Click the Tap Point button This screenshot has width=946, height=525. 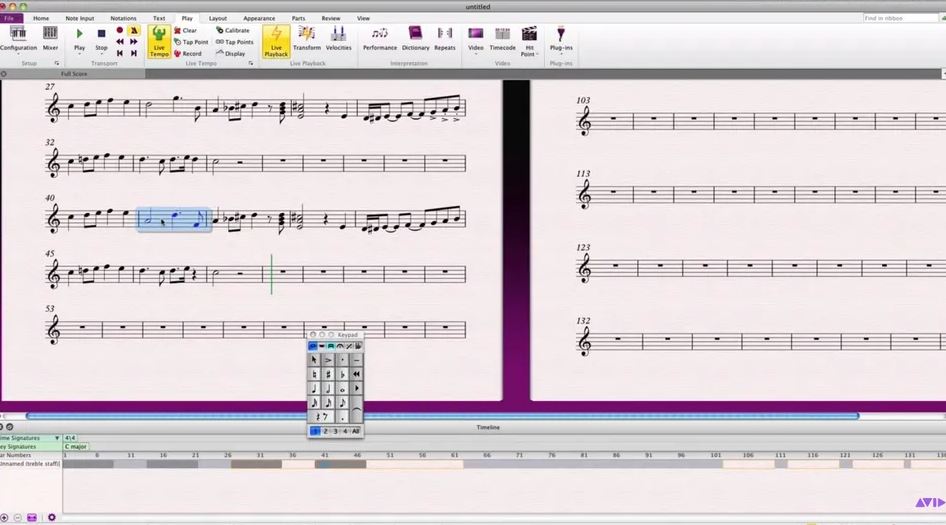[191, 42]
